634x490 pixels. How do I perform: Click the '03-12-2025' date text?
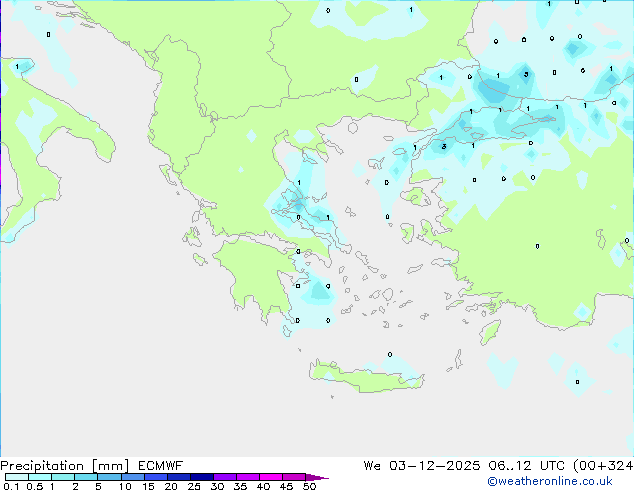coord(435,466)
